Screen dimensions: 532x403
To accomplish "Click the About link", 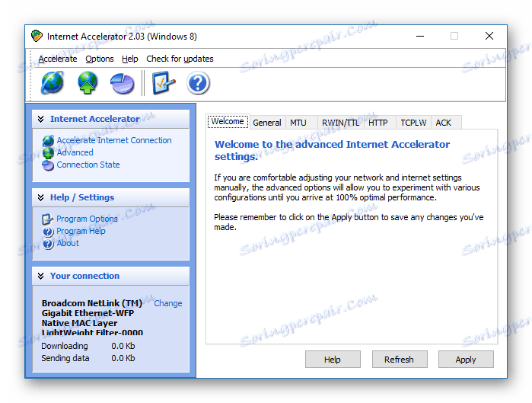I will [x=68, y=243].
